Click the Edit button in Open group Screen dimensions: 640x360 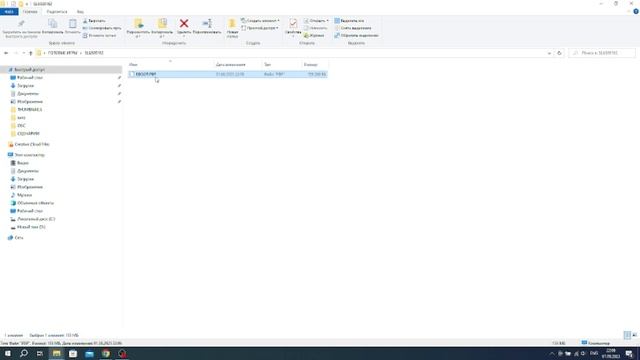(x=316, y=28)
